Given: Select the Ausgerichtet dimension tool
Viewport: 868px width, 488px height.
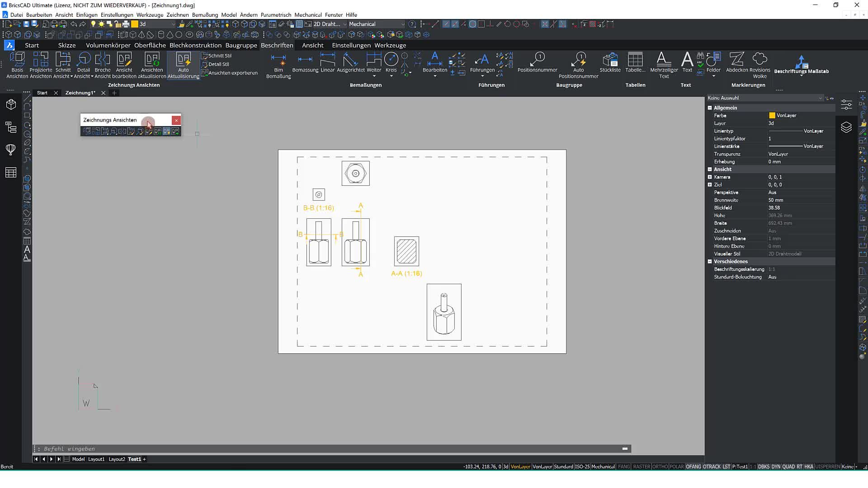Looking at the screenshot, I should tap(350, 62).
